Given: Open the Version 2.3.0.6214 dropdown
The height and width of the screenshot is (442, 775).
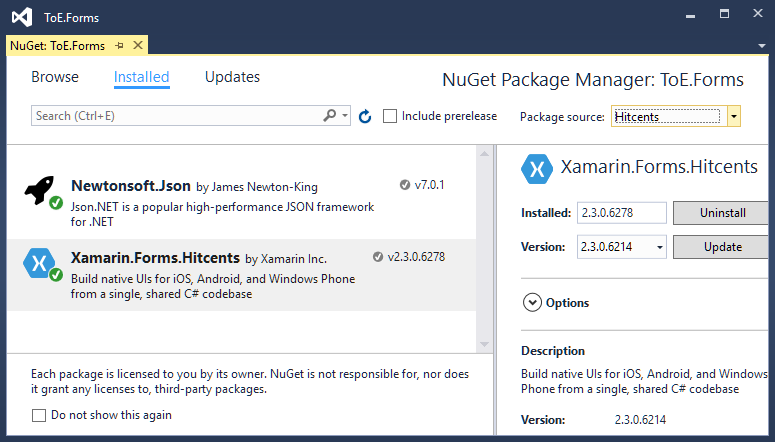Looking at the screenshot, I should [659, 247].
